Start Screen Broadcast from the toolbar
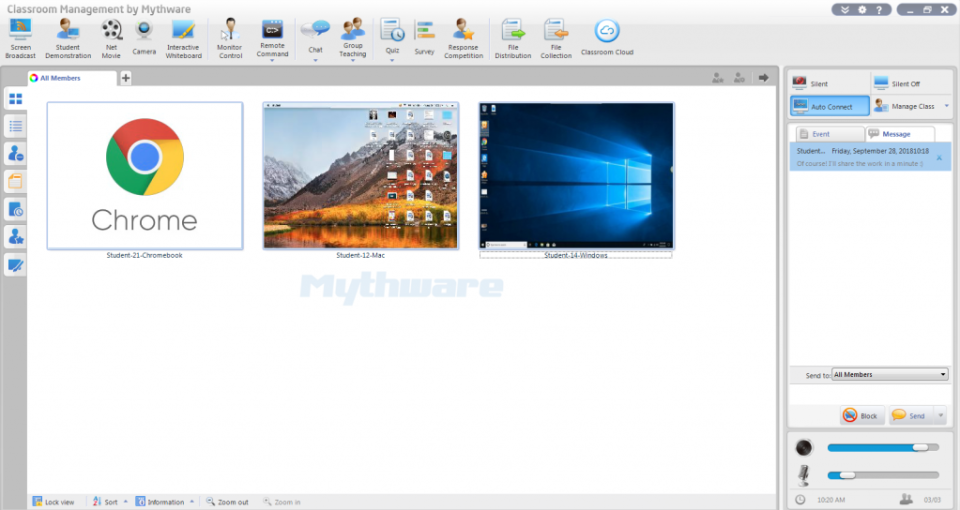This screenshot has width=960, height=510. click(x=20, y=38)
